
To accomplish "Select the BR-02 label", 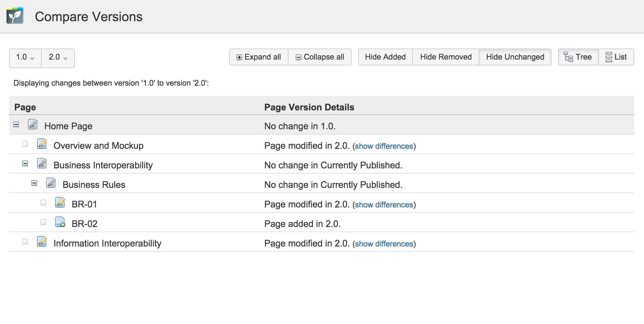I will [85, 224].
